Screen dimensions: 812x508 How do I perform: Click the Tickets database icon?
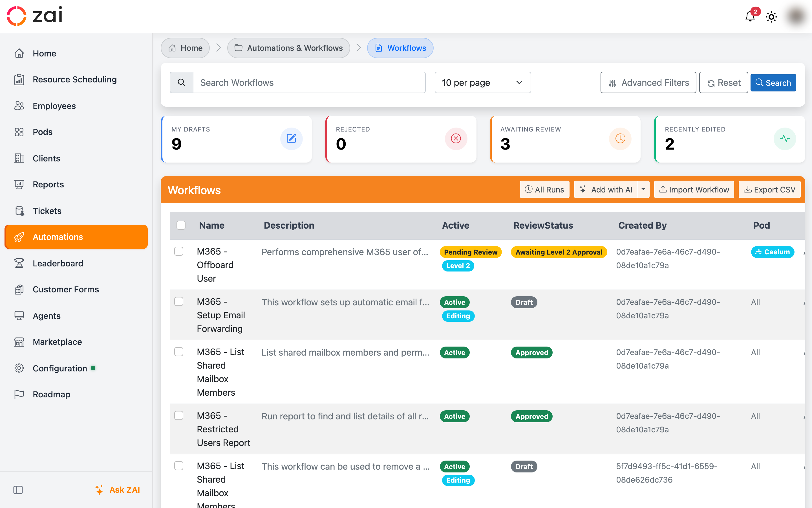pyautogui.click(x=19, y=211)
